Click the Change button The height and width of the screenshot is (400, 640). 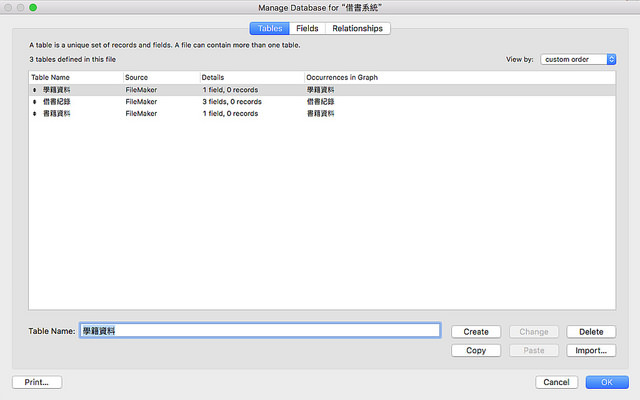pyautogui.click(x=534, y=332)
